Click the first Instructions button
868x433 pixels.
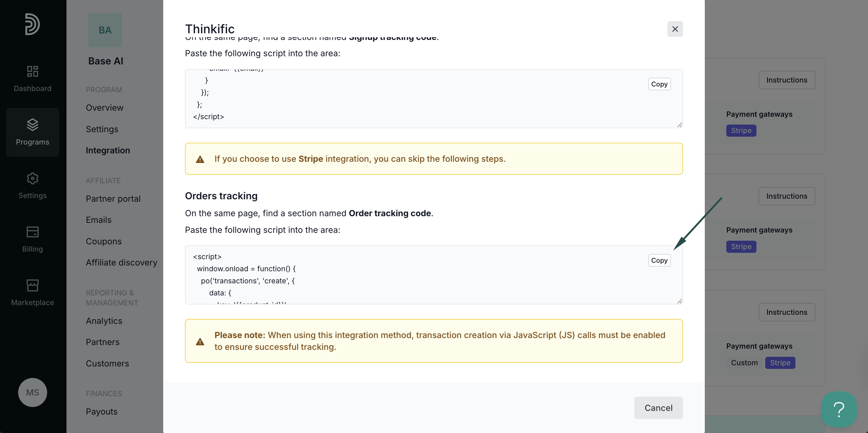click(x=787, y=80)
